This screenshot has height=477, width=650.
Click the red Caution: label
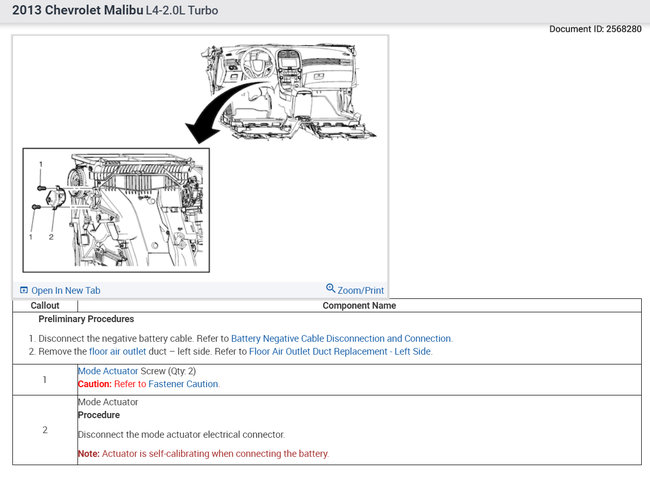pos(95,384)
